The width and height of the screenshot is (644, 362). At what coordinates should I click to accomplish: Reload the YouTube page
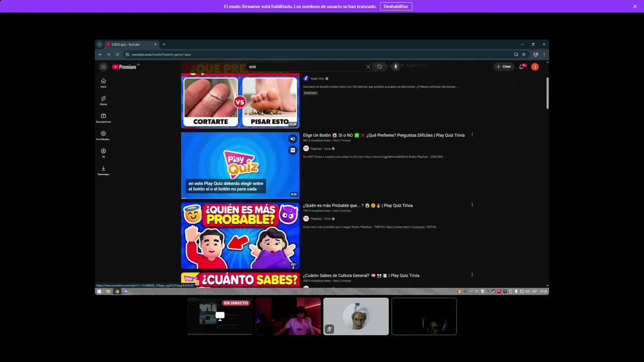tap(117, 54)
